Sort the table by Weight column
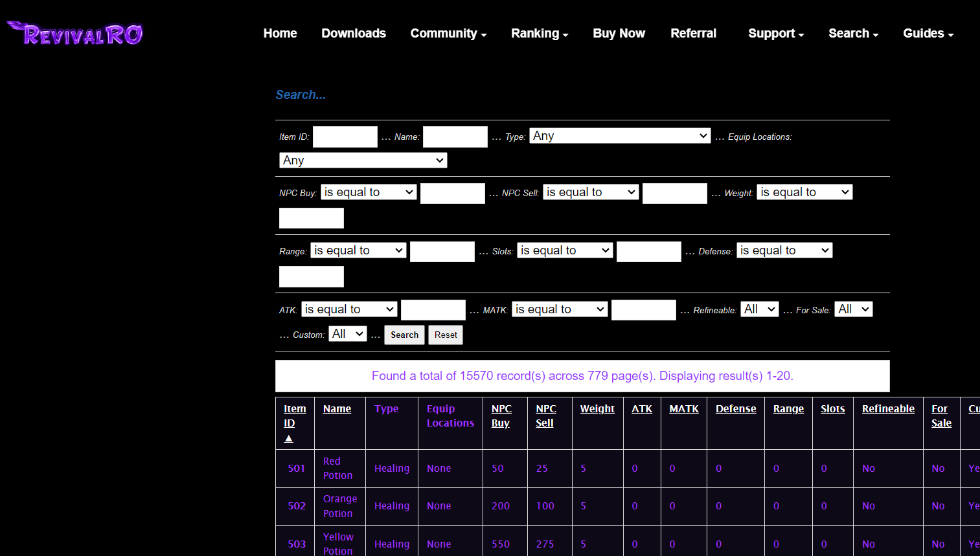This screenshot has width=980, height=556. tap(597, 409)
